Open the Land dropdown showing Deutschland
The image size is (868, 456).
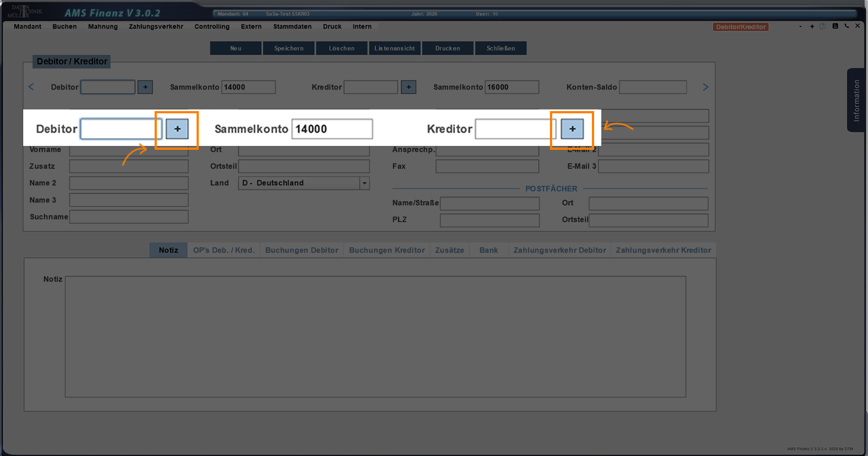[364, 183]
